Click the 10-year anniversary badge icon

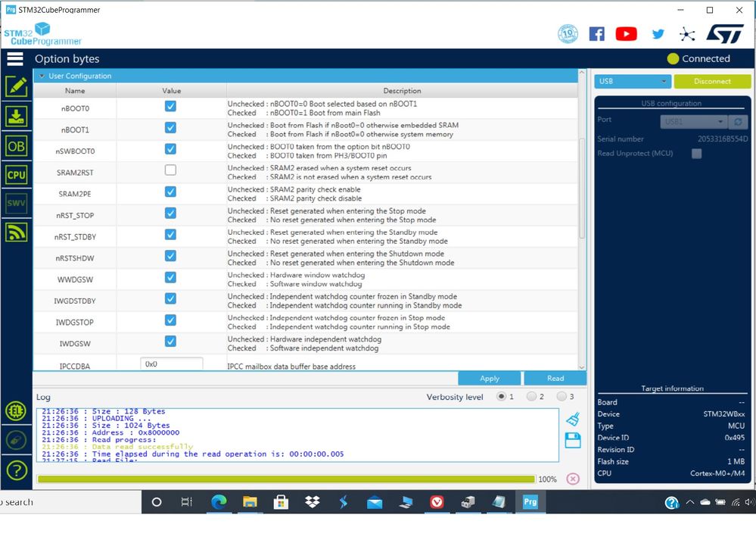568,34
